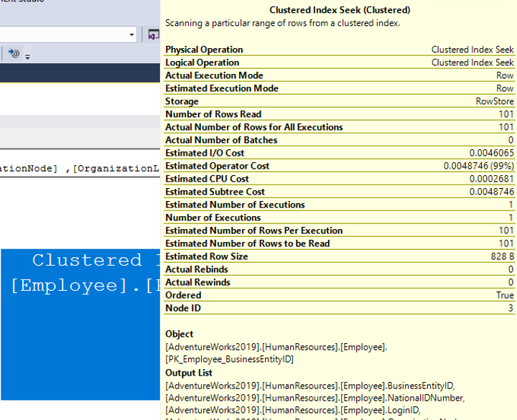Screen dimensions: 517x420
Task: Click the Storage RowStore row
Action: coord(339,101)
